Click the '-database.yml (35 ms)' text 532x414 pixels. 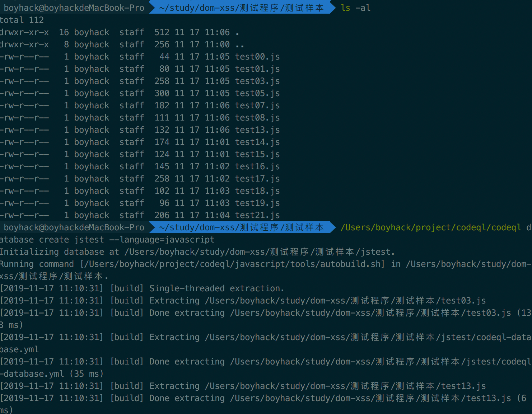(x=52, y=374)
